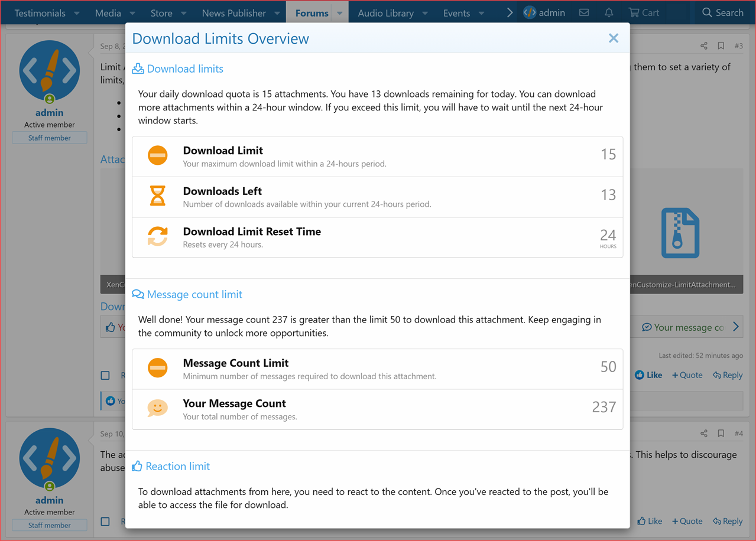The height and width of the screenshot is (541, 756).
Task: Click the speech-bubbles Message count limit icon
Action: pos(137,294)
